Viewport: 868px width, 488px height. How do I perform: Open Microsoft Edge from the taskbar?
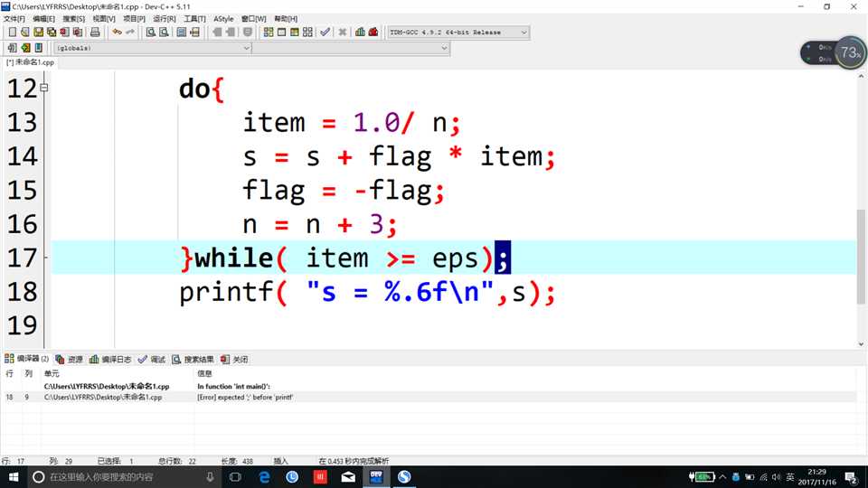coord(264,477)
